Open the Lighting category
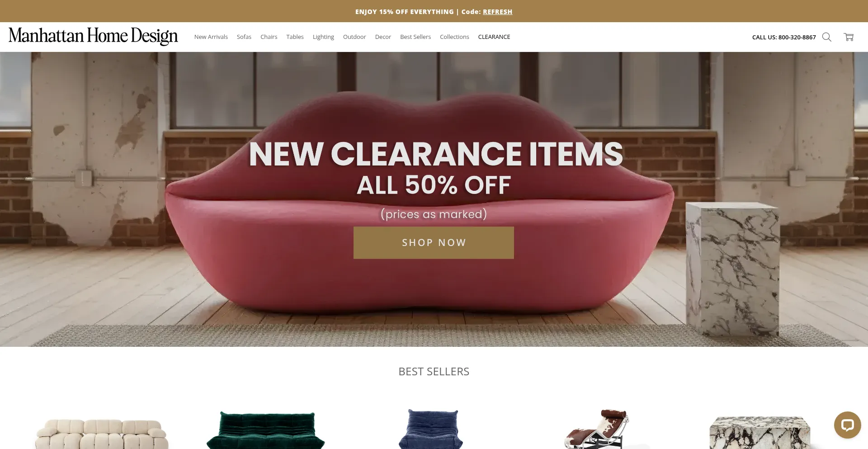Screen dimensions: 868x449 pos(323,37)
